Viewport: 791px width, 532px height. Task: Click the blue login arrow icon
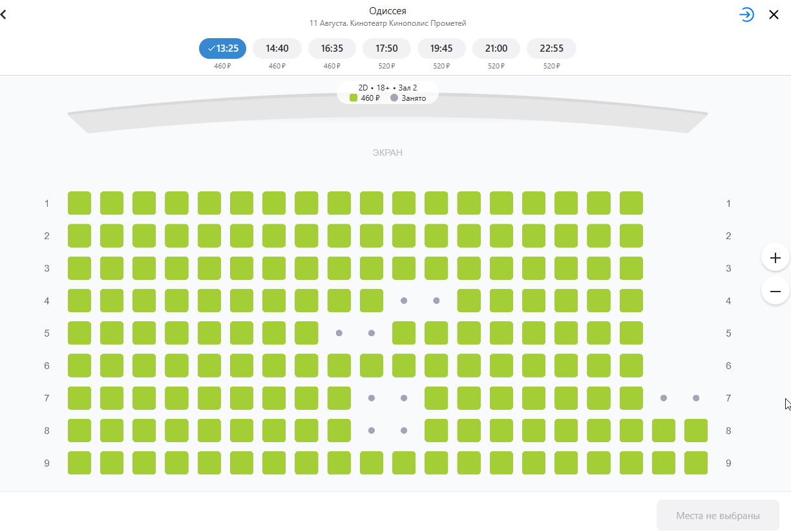tap(747, 14)
